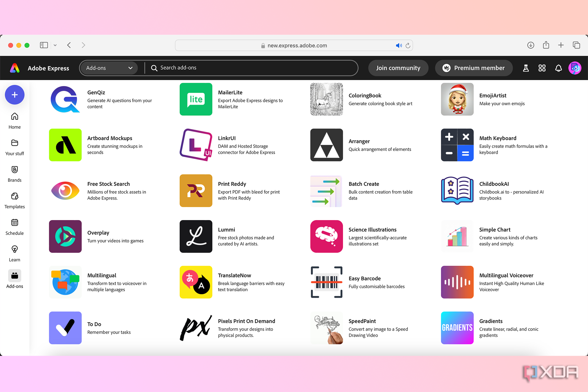Screen dimensions: 588x392
Task: Open the apps grid icon
Action: [542, 68]
